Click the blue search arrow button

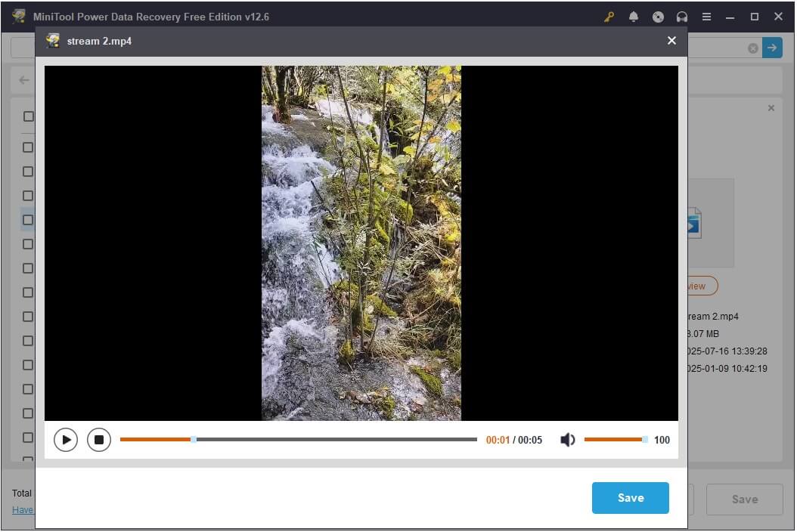pyautogui.click(x=772, y=48)
